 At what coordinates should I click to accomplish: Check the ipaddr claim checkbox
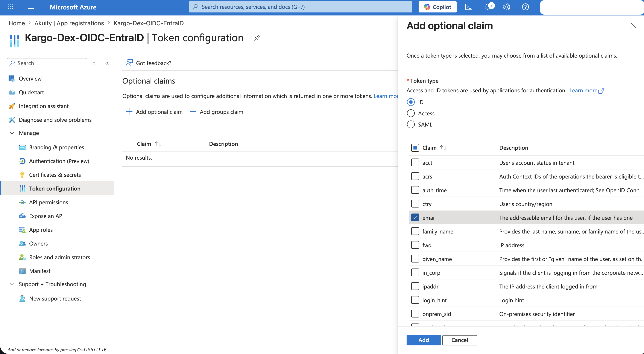[415, 287]
